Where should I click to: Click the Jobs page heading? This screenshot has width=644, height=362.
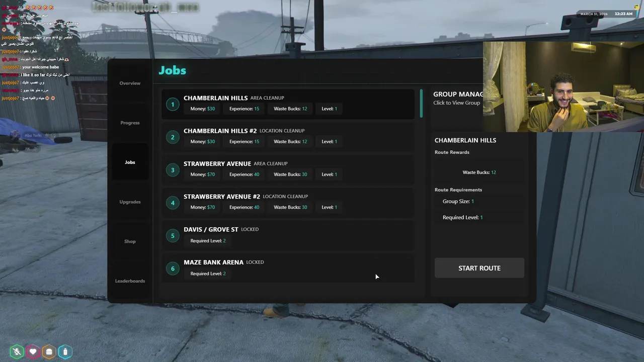click(x=173, y=70)
